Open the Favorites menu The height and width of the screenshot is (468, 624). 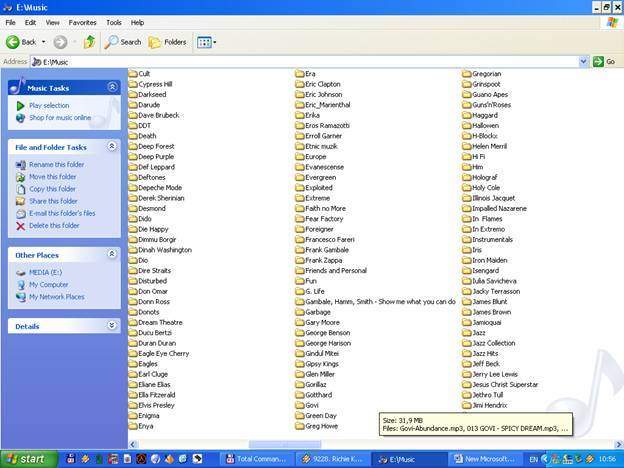pyautogui.click(x=82, y=22)
